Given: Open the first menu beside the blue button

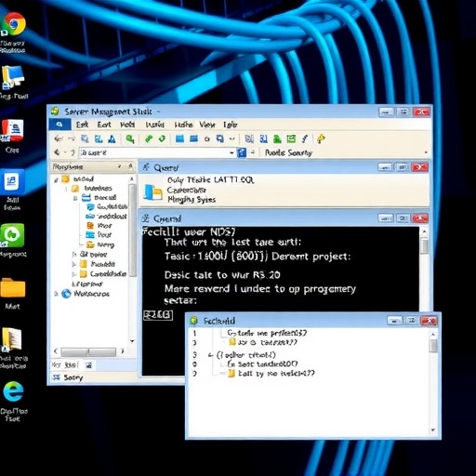Looking at the screenshot, I should (x=82, y=125).
